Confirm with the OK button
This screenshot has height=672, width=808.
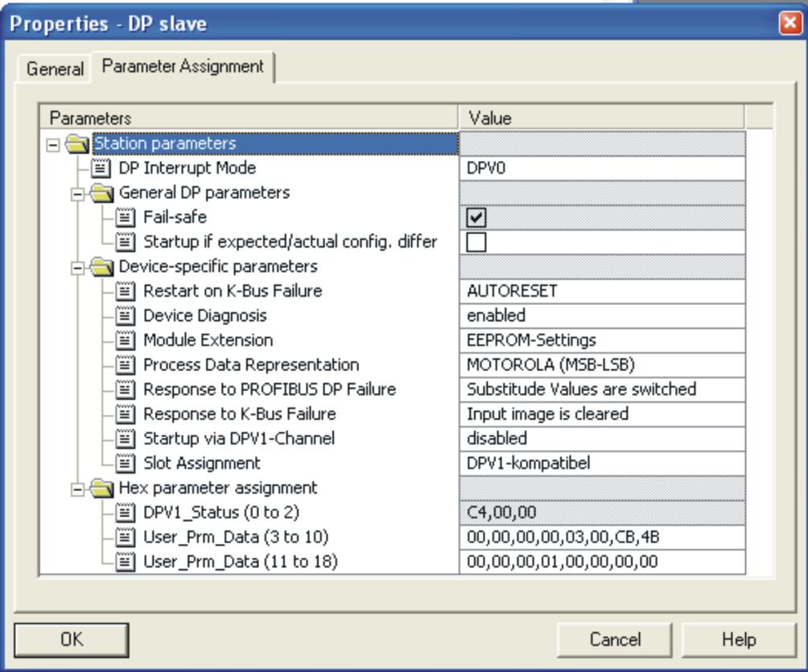[x=71, y=640]
